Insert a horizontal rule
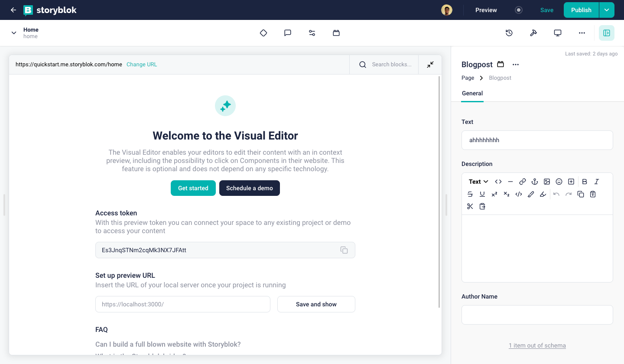The image size is (624, 364). coord(510,182)
